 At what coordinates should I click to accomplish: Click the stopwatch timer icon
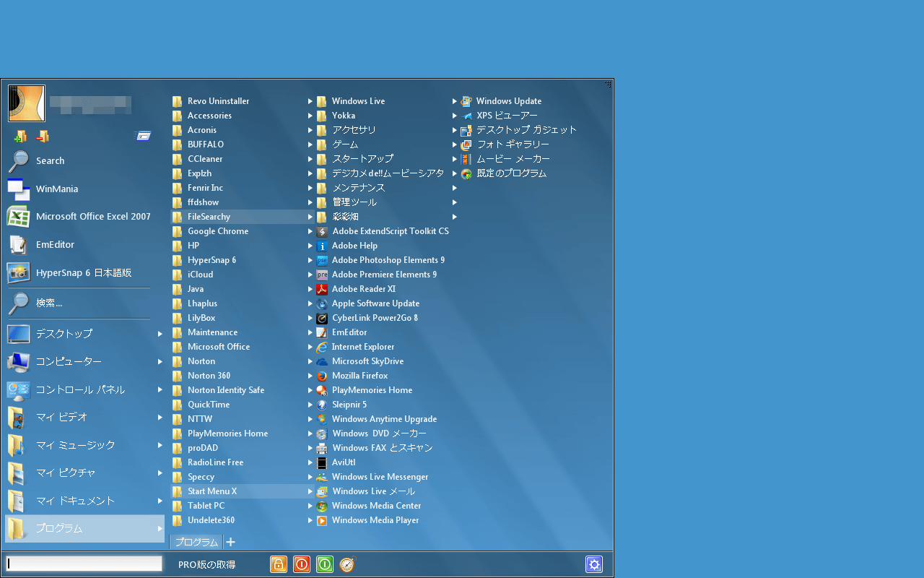pyautogui.click(x=347, y=564)
